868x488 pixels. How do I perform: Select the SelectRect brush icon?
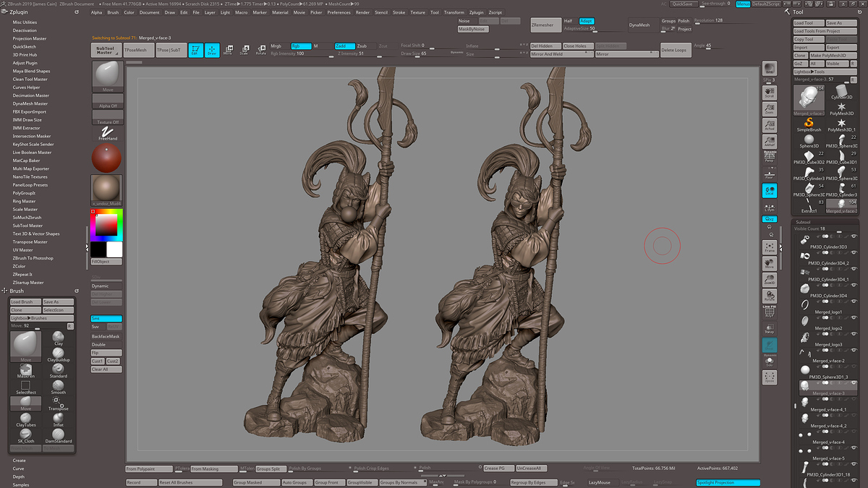(x=26, y=388)
